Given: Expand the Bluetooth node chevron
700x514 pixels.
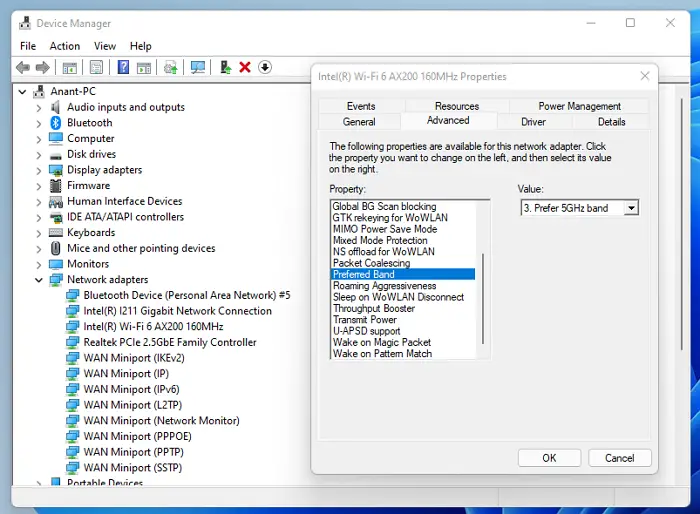Looking at the screenshot, I should [x=39, y=123].
